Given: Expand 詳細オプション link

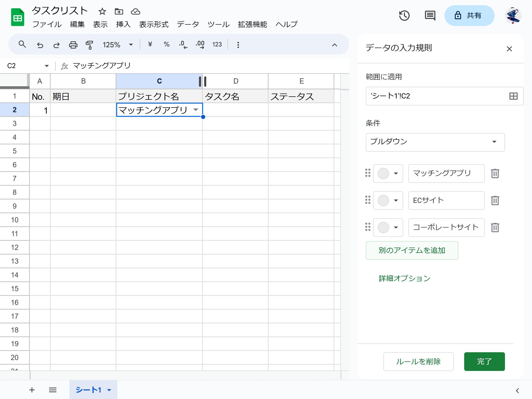Looking at the screenshot, I should 404,278.
